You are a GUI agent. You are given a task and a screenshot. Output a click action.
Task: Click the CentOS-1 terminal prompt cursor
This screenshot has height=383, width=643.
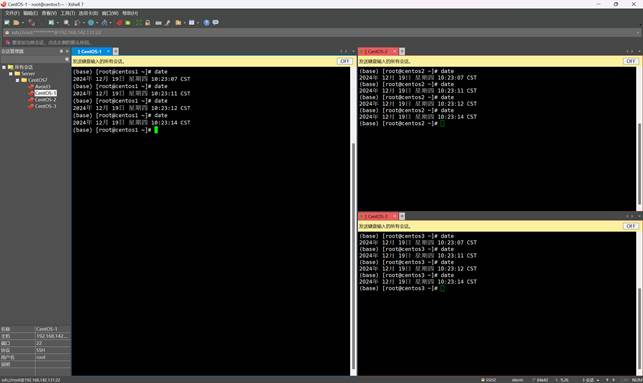coord(156,130)
